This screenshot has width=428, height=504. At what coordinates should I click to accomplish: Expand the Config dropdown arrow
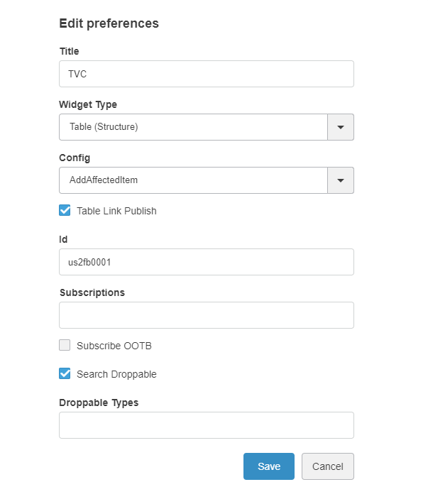[341, 180]
